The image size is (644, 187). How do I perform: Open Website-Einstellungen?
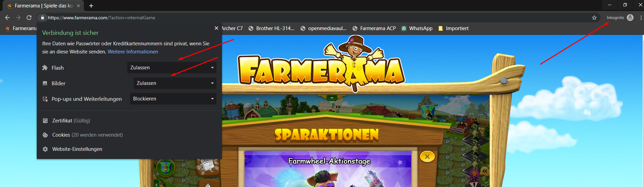77,149
